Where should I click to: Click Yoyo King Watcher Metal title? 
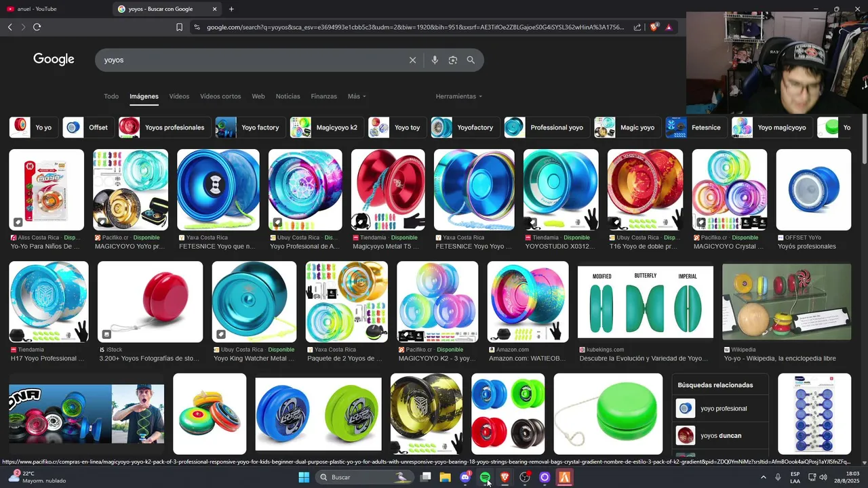tap(254, 359)
